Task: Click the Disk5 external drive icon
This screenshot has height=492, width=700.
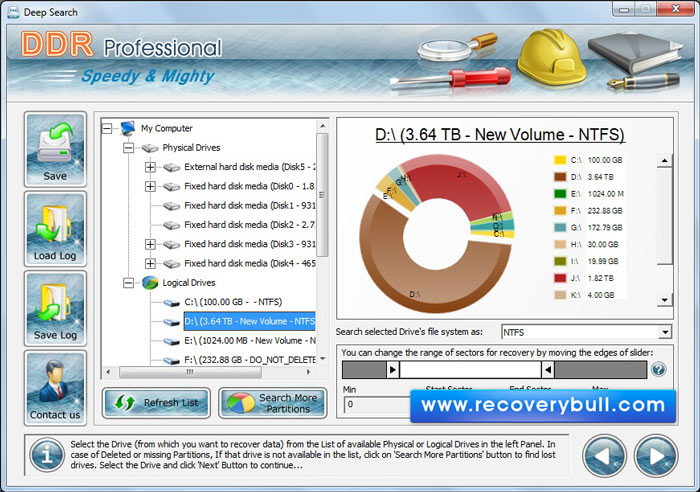Action: (171, 167)
